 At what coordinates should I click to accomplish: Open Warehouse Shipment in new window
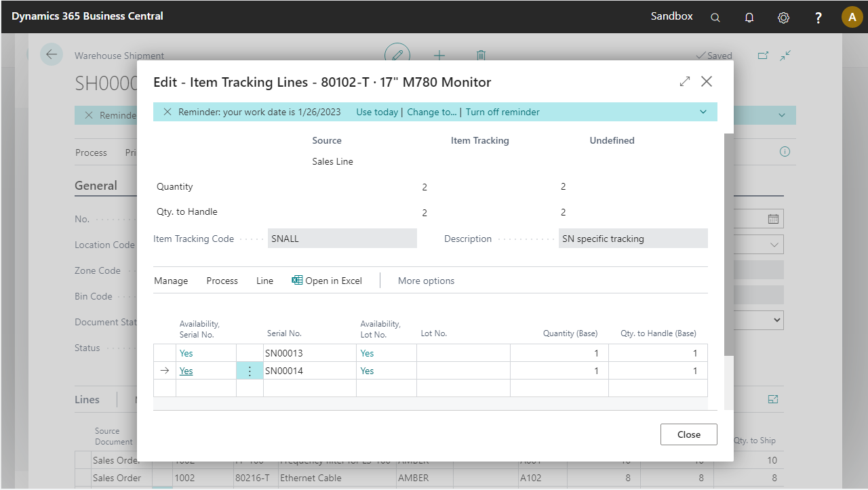coord(764,56)
